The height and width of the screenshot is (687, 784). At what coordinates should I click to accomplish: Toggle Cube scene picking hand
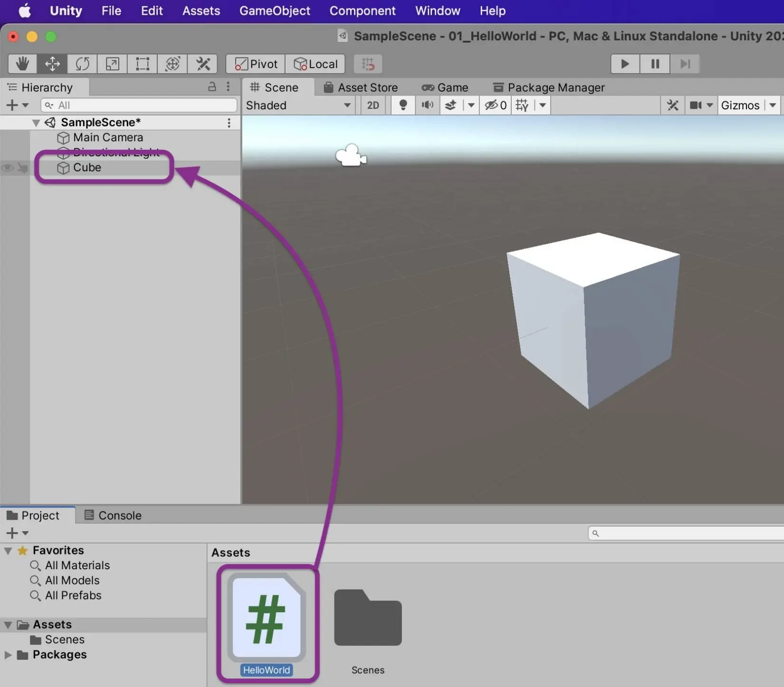[x=22, y=168]
